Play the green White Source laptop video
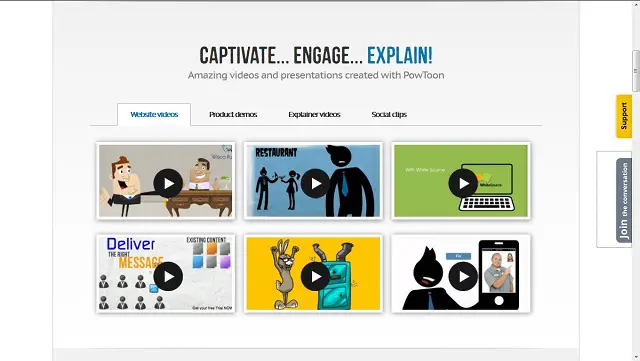The width and height of the screenshot is (640, 361). pyautogui.click(x=463, y=183)
